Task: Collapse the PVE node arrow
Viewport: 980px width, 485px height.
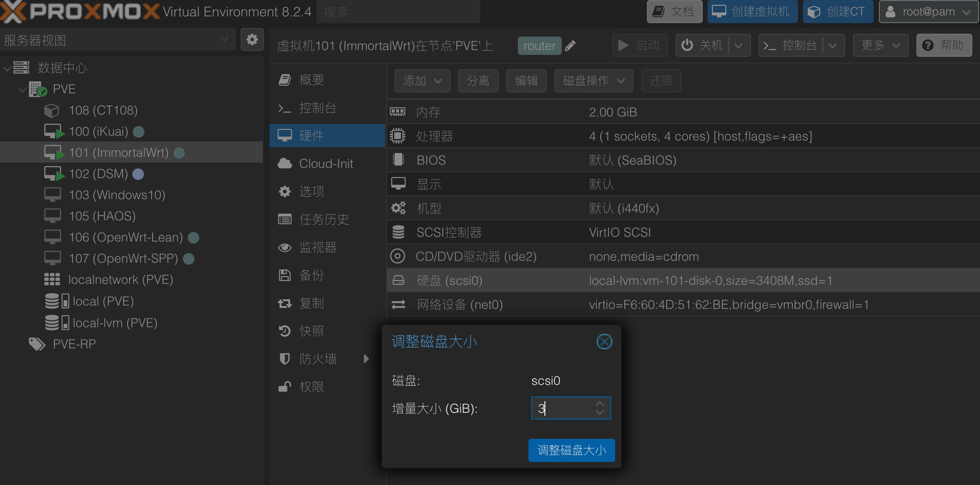Action: click(x=22, y=89)
